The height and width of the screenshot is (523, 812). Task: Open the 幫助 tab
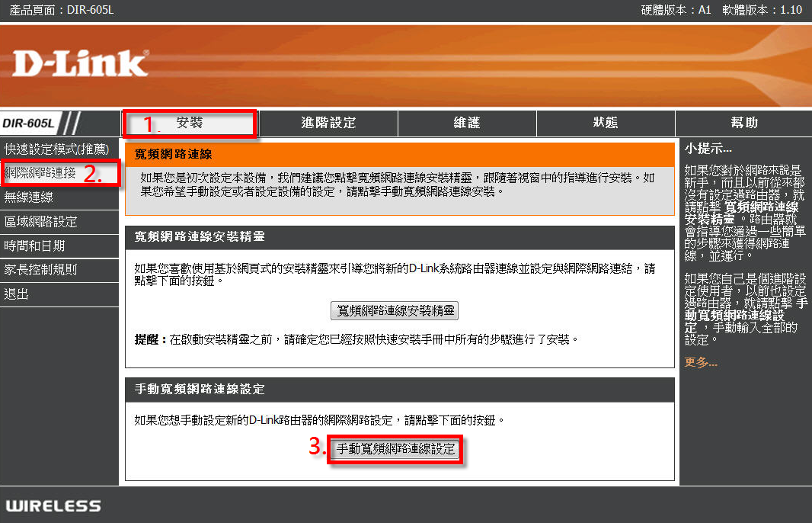pos(743,123)
